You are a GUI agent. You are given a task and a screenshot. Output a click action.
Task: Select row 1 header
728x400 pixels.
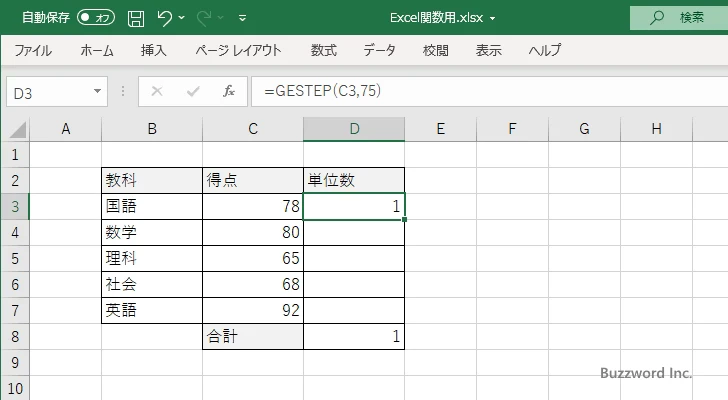15,155
